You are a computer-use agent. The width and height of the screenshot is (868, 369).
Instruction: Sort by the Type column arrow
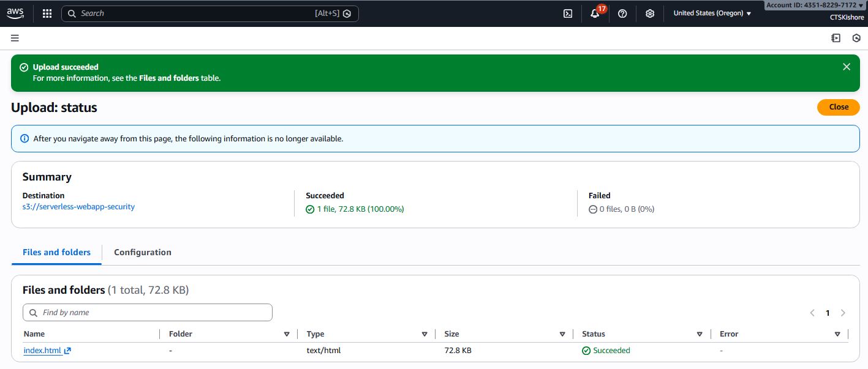point(425,334)
